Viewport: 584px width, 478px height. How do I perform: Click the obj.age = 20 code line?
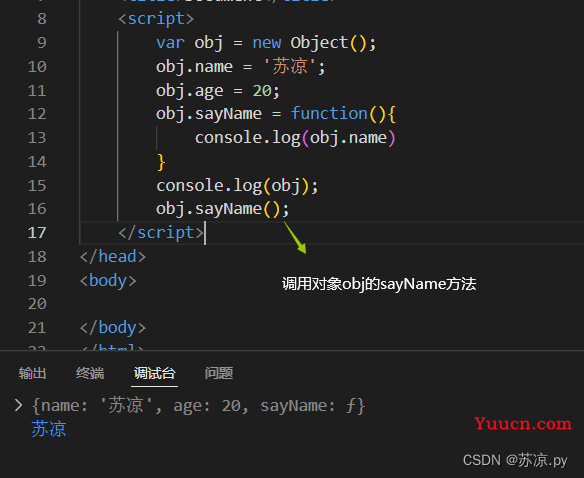pyautogui.click(x=218, y=91)
